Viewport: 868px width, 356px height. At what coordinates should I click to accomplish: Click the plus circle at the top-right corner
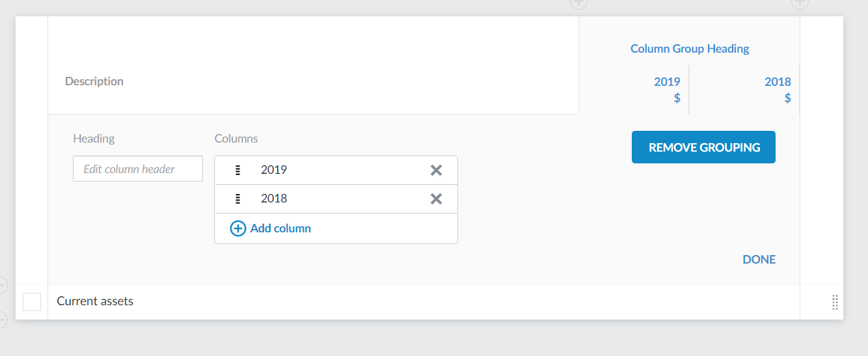800,3
